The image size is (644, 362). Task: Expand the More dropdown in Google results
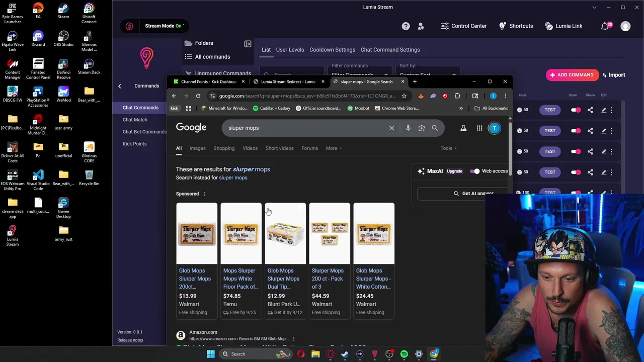(334, 148)
